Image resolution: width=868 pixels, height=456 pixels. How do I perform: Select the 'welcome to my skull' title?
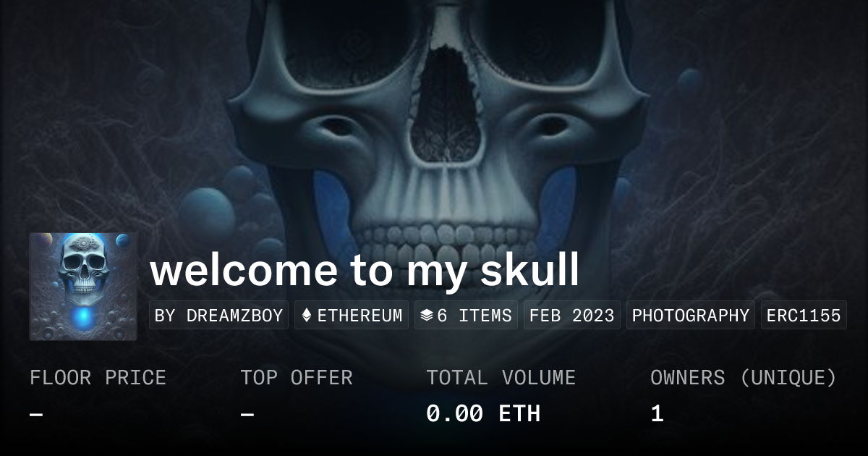coord(365,269)
